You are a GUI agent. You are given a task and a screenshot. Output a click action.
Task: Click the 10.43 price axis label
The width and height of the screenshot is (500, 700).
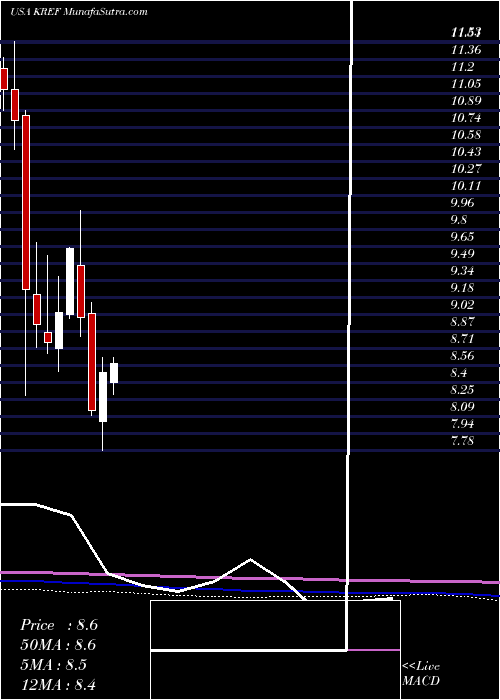coord(466,152)
